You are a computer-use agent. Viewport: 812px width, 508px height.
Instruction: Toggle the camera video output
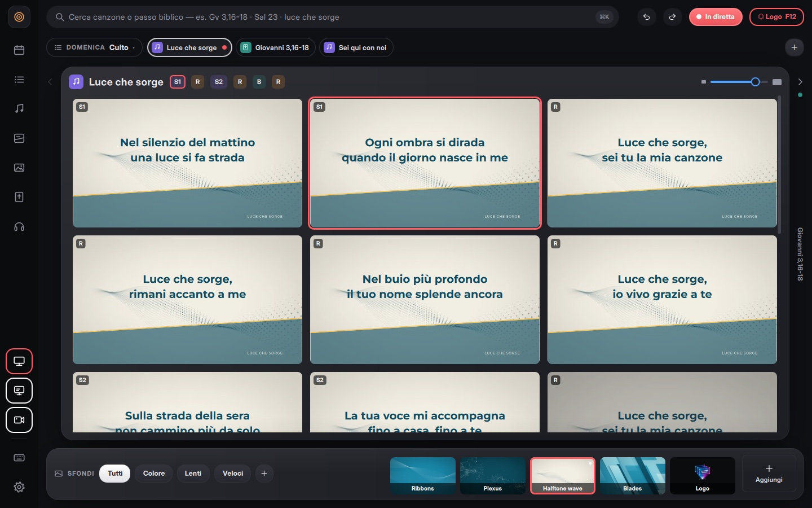click(19, 420)
